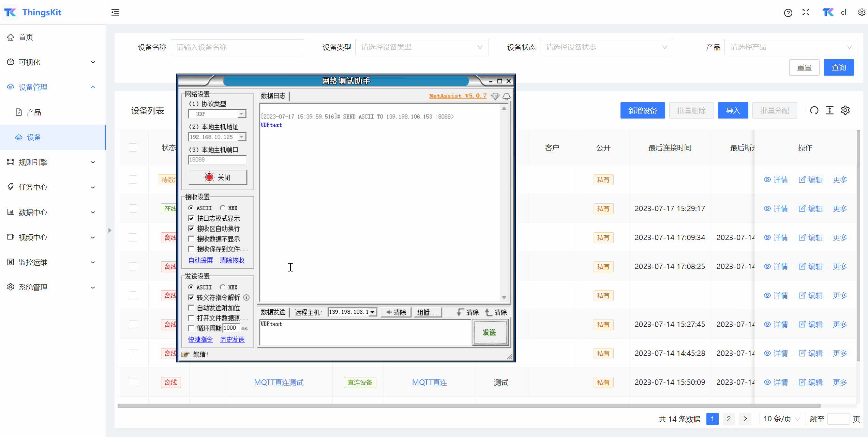The height and width of the screenshot is (437, 868).
Task: Click the user avatar logo beside cl
Action: [x=828, y=13]
